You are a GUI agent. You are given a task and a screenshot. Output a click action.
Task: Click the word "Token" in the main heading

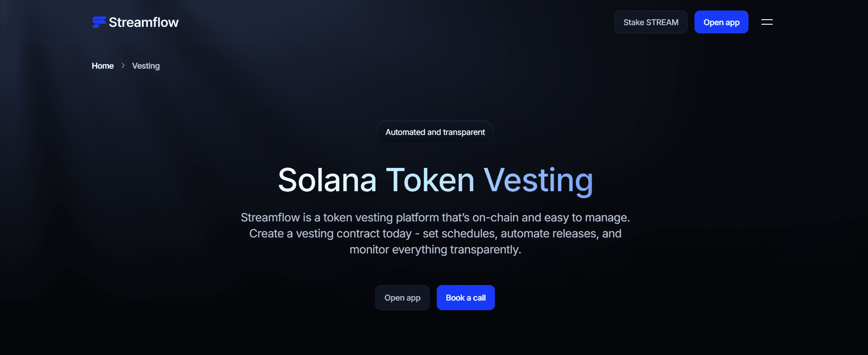coord(431,180)
